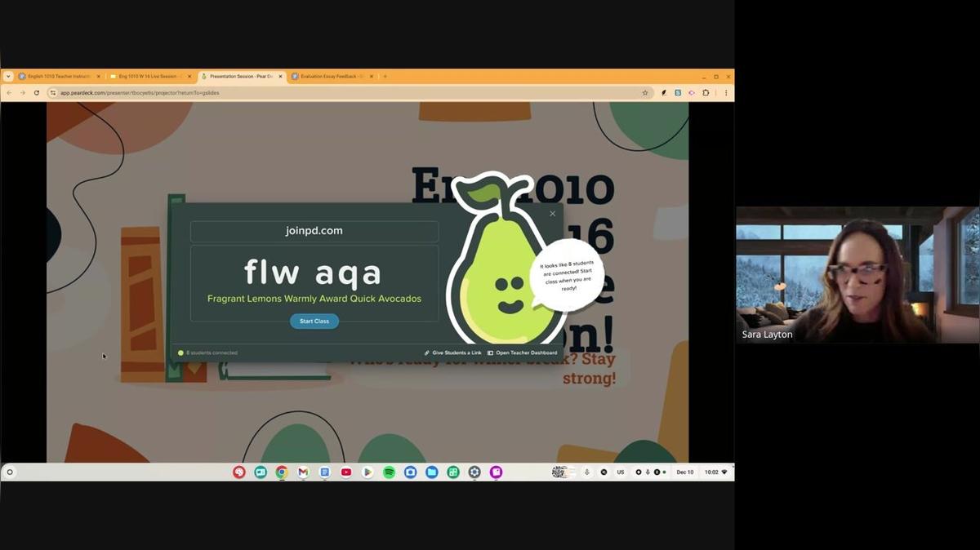Click Give Students a Link
This screenshot has height=550, width=980.
coord(453,353)
